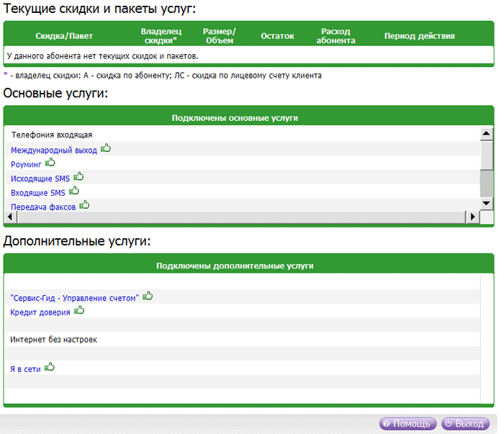Click the Основные услуги heading
Viewport: 504px width, 434px height.
[55, 93]
